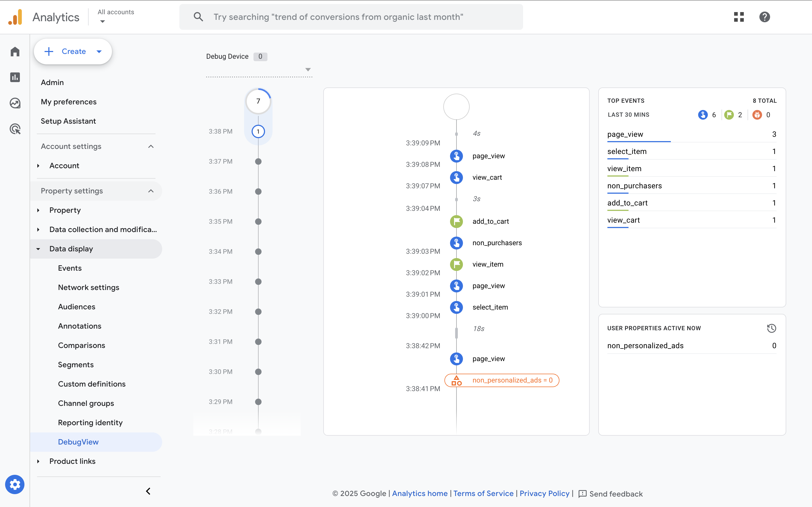Screen dimensions: 812x507
Task: Open the Reports icon in the navigation rail
Action: [x=15, y=77]
